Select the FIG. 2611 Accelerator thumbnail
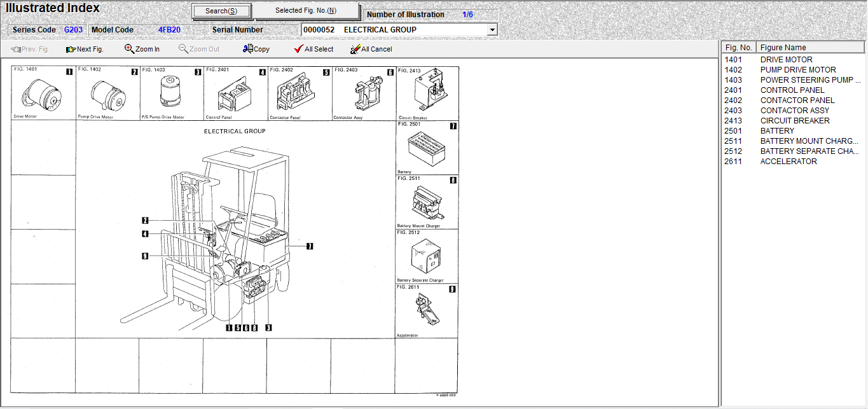Image resolution: width=868 pixels, height=409 pixels. point(427,310)
